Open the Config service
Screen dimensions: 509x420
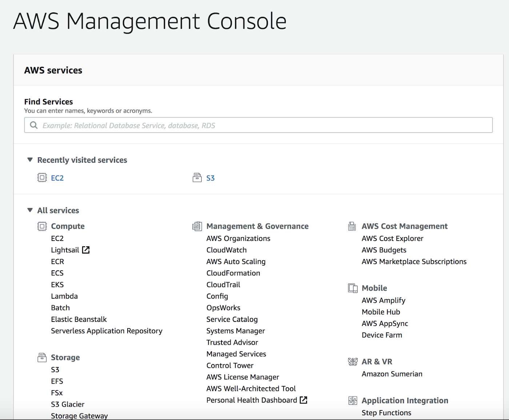[x=217, y=296]
